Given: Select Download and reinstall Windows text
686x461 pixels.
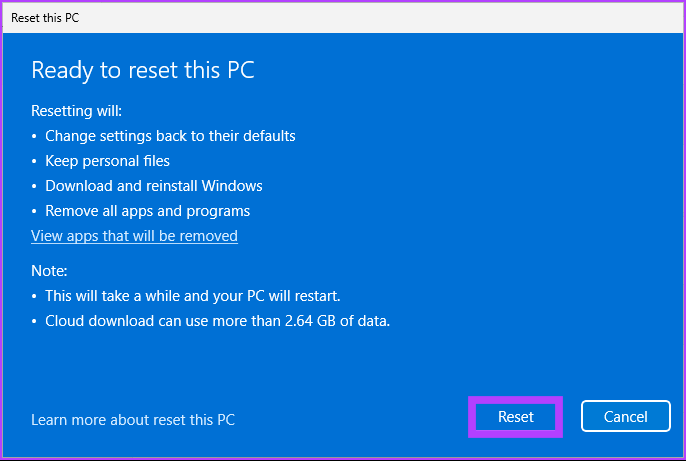Looking at the screenshot, I should [x=153, y=186].
